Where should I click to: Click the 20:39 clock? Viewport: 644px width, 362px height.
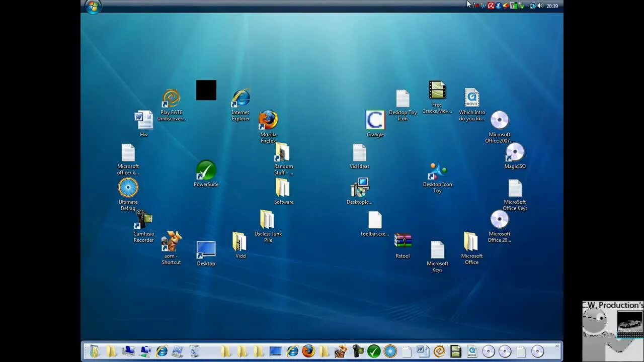pyautogui.click(x=552, y=6)
